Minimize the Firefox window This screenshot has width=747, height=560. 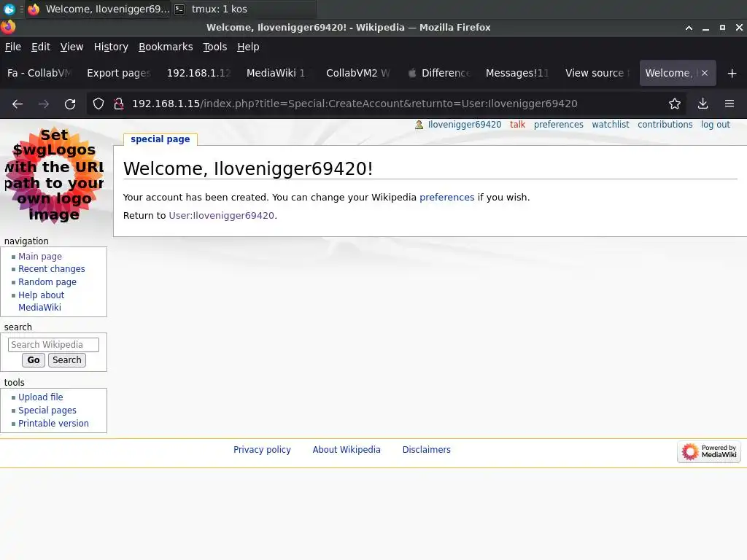[705, 28]
